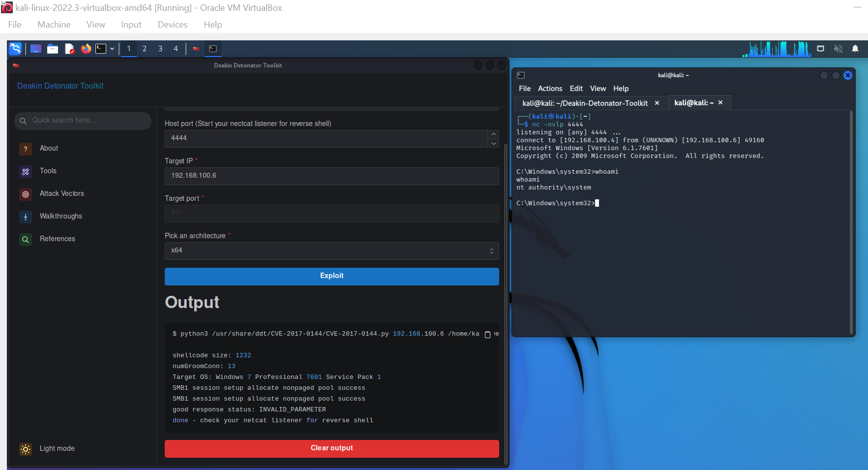Click the Host port input field
868x470 pixels.
click(326, 138)
